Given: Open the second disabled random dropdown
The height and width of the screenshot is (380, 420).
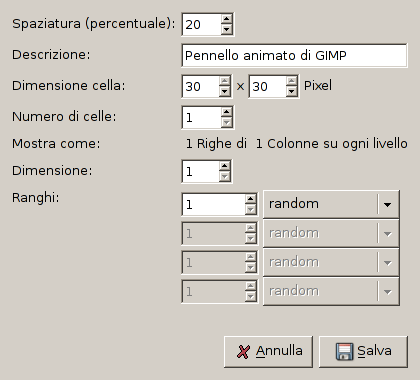Looking at the screenshot, I should coord(331,233).
